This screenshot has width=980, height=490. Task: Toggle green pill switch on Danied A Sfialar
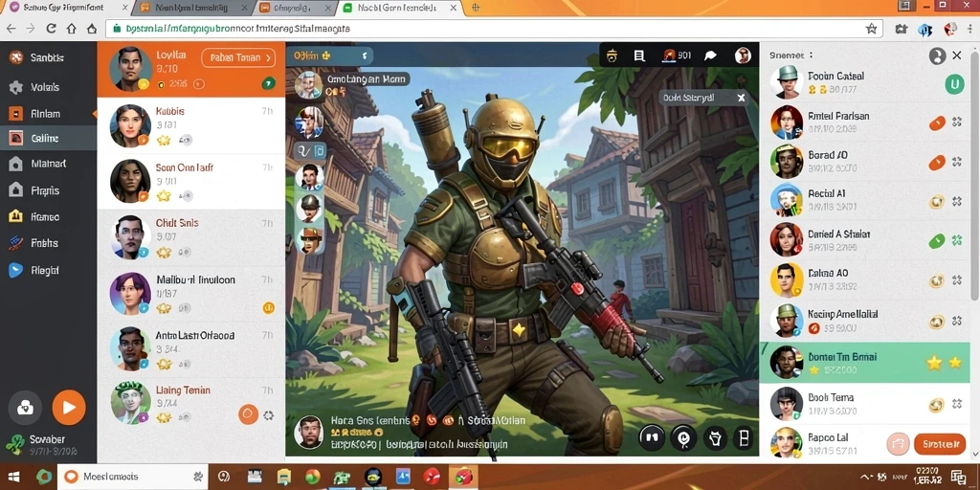(936, 240)
